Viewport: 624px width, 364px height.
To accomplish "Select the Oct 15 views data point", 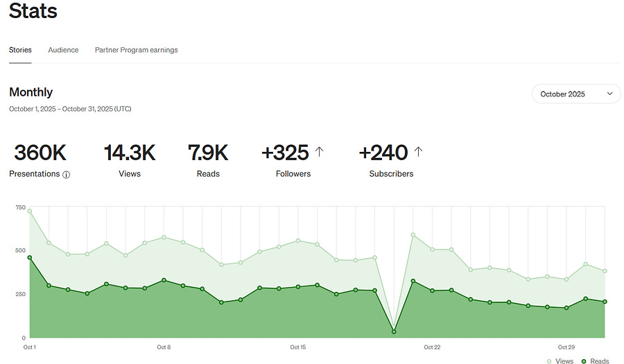I will 298,241.
